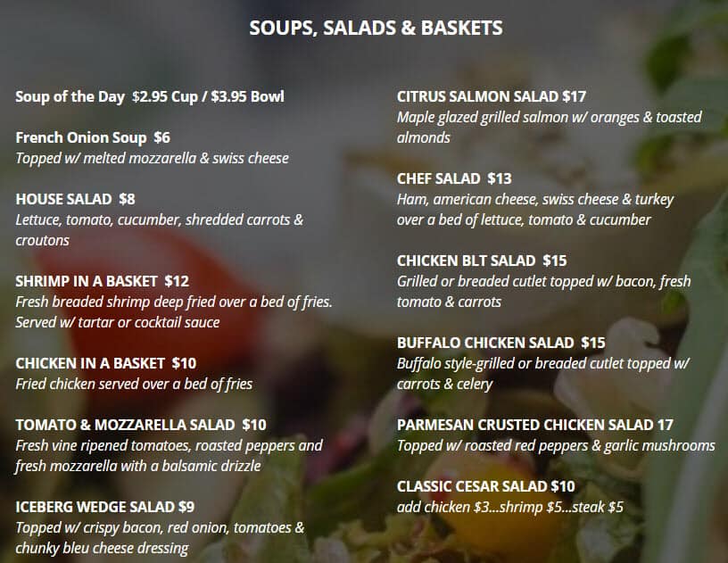This screenshot has width=728, height=563.
Task: Select Soup of the Day item
Action: 150,96
